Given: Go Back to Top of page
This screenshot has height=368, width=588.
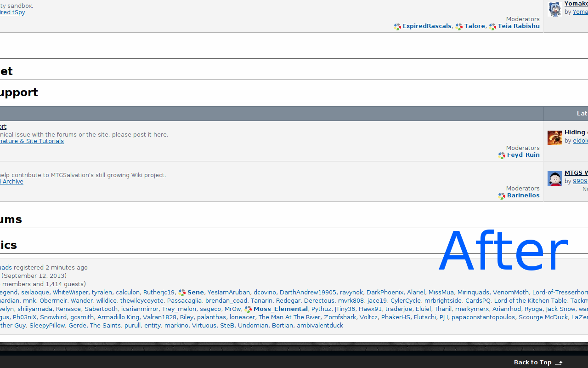Looking at the screenshot, I should [533, 362].
